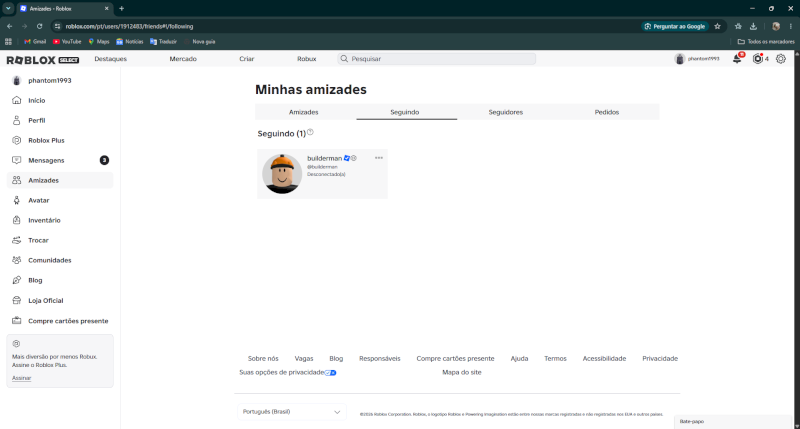Open Chrome tab search dropdown arrow
800x429 pixels.
point(8,8)
